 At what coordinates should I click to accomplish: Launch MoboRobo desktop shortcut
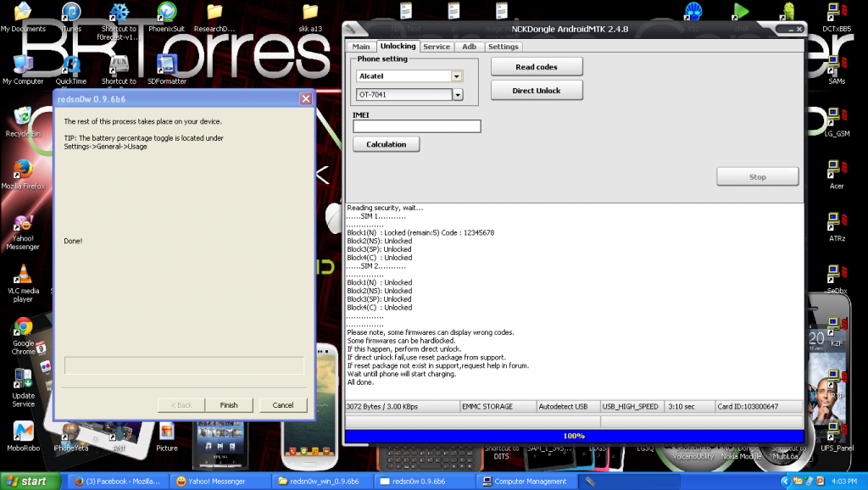(x=23, y=432)
